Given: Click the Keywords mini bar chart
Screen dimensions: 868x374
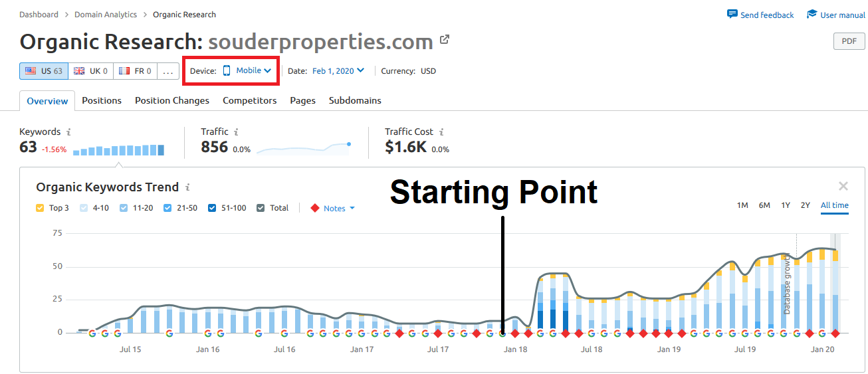Looking at the screenshot, I should (118, 149).
